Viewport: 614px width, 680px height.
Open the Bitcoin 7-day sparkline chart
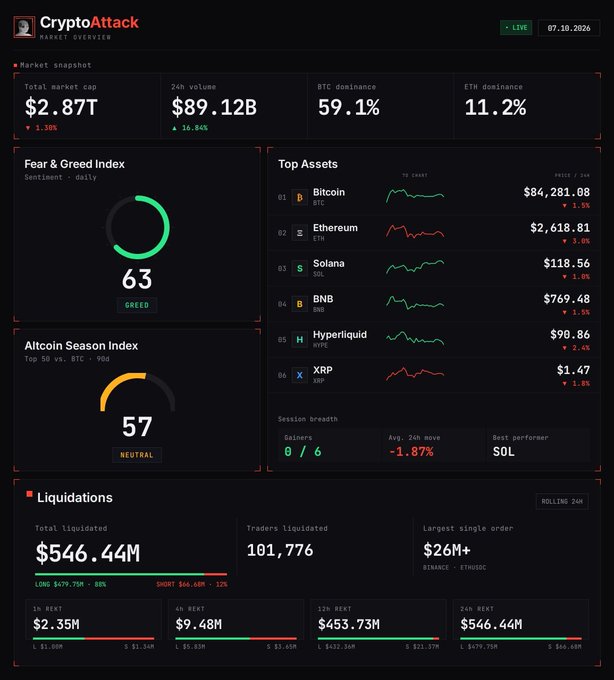(x=415, y=196)
